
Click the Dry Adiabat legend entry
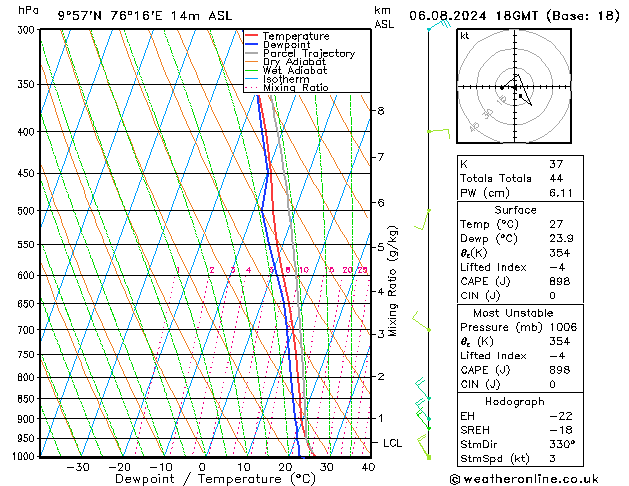286,62
